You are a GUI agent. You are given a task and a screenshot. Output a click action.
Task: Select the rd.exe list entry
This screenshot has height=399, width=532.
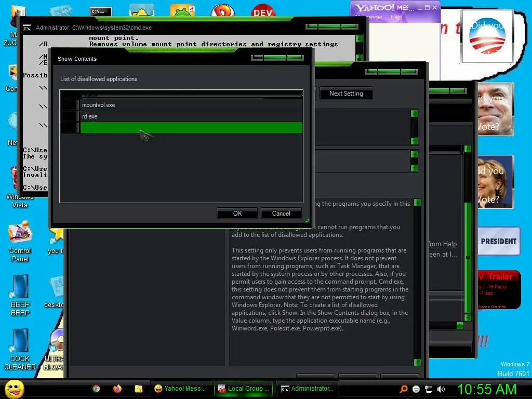tap(192, 116)
